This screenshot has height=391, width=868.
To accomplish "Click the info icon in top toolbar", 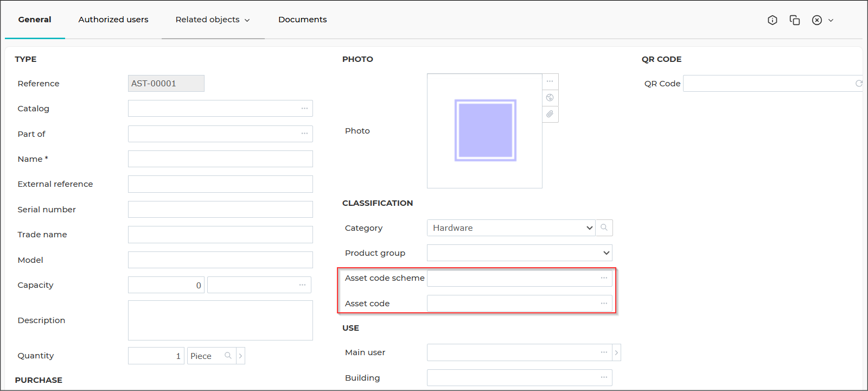I will 773,20.
